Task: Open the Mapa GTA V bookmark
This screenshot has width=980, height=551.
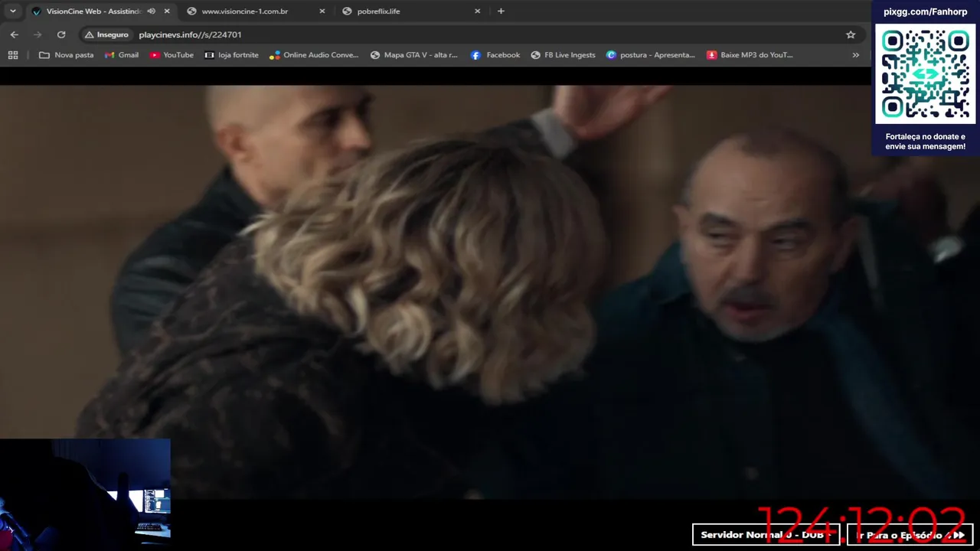Action: [x=413, y=55]
